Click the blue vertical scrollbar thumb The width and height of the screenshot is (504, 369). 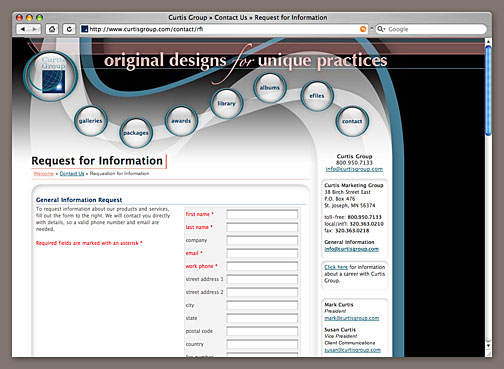coord(488,91)
